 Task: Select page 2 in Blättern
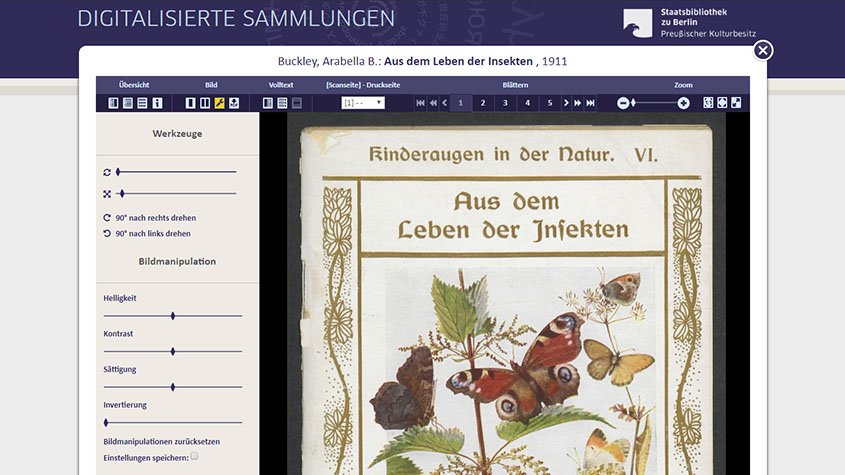coord(483,103)
